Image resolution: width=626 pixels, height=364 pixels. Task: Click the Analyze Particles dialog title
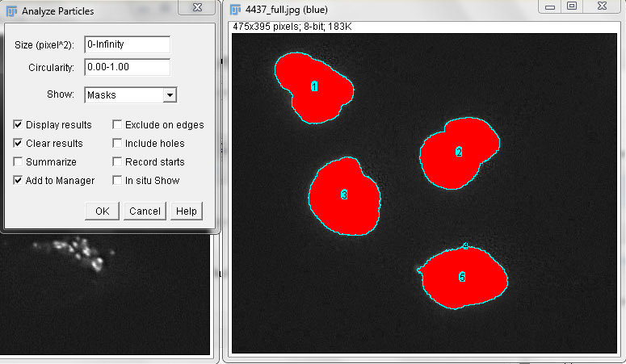58,11
